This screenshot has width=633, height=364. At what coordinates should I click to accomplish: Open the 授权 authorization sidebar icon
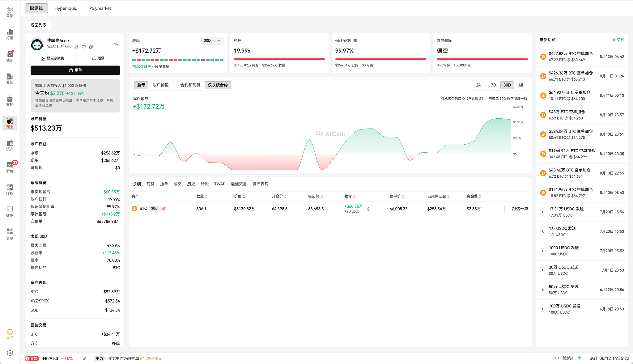[10, 190]
